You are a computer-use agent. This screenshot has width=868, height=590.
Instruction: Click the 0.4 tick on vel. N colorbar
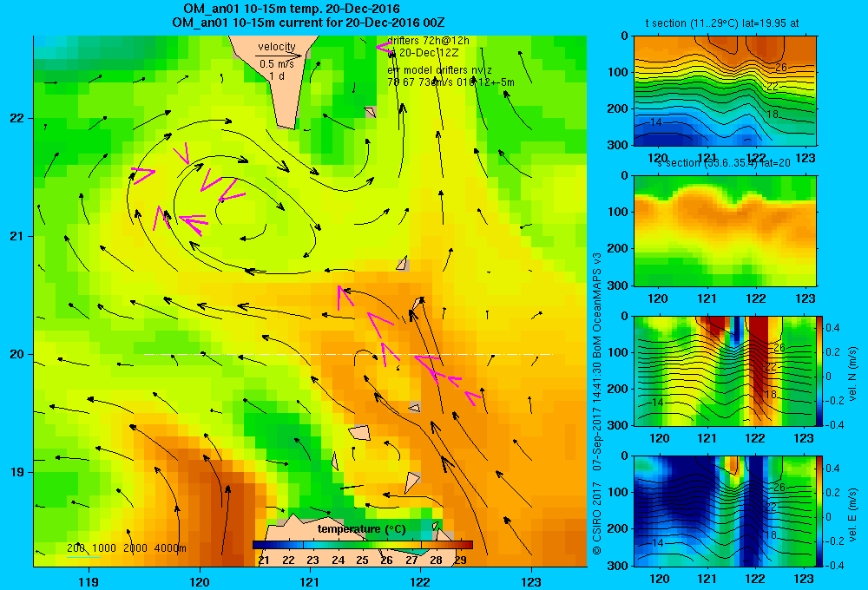[x=832, y=328]
